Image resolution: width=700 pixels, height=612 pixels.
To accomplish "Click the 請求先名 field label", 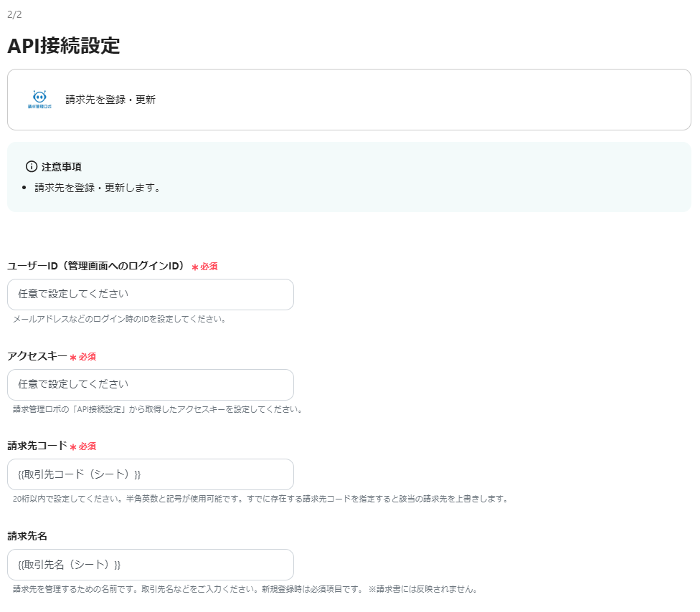I will (27, 536).
